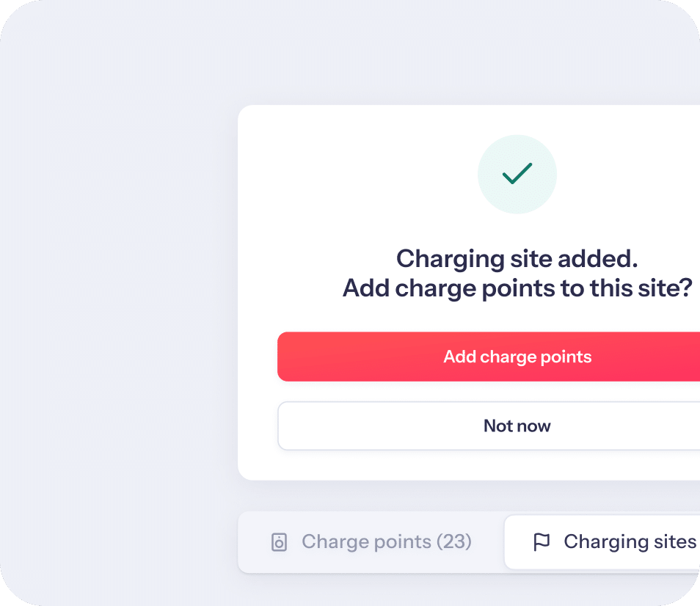Click the (23) count in Charge points tab
The image size is (700, 606).
pos(454,541)
